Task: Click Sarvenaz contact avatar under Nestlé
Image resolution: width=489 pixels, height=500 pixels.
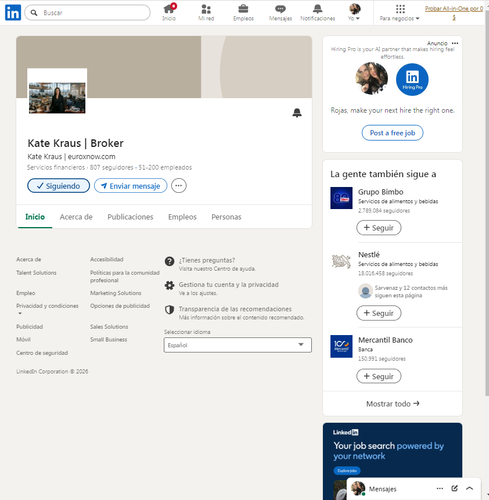Action: tap(365, 291)
